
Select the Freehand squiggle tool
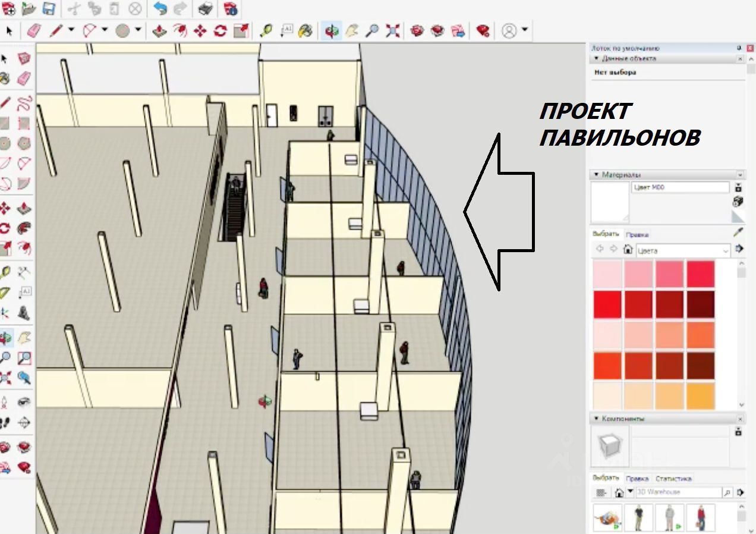pyautogui.click(x=24, y=103)
